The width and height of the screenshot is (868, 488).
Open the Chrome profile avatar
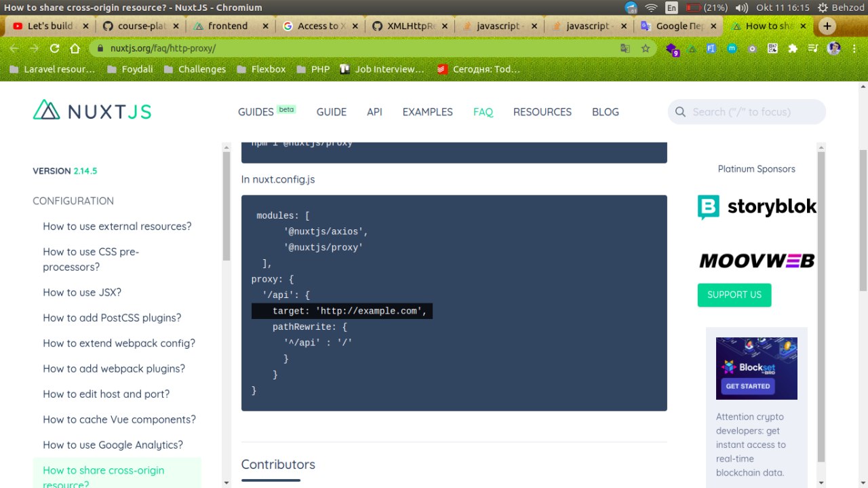tap(834, 49)
